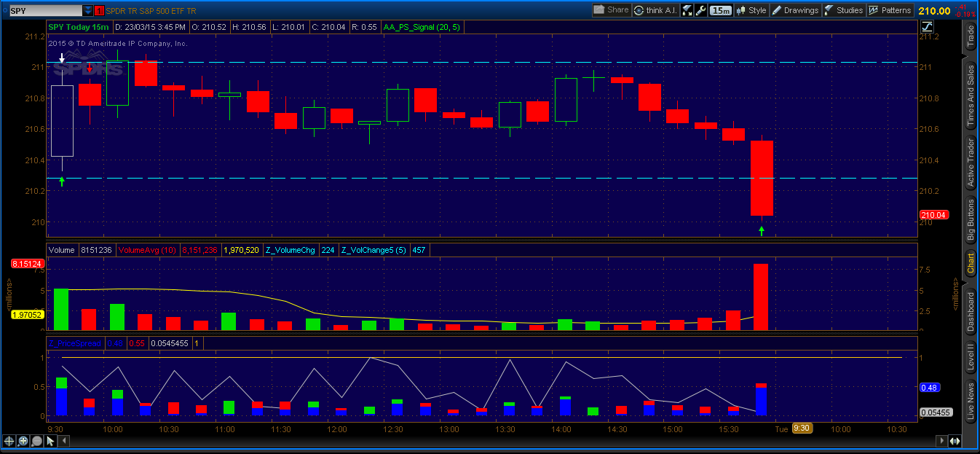Open the Drawings pencil menu
Viewport: 980px width, 454px height.
click(x=795, y=10)
